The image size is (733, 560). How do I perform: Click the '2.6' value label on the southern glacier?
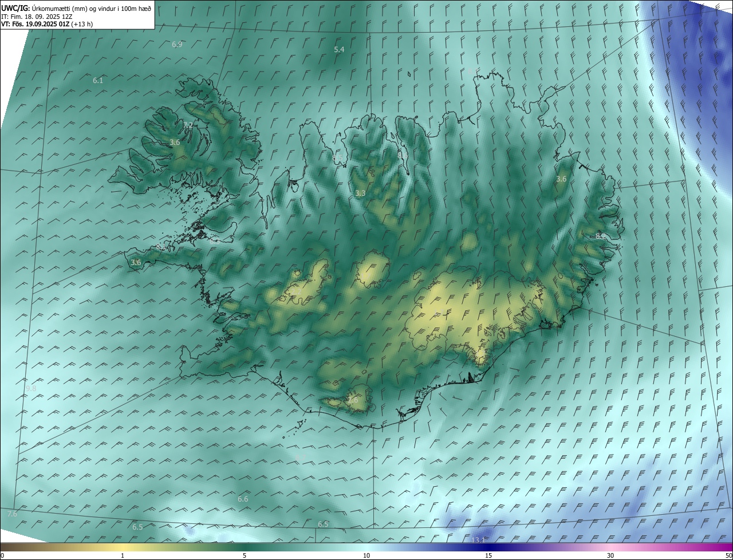pos(353,400)
